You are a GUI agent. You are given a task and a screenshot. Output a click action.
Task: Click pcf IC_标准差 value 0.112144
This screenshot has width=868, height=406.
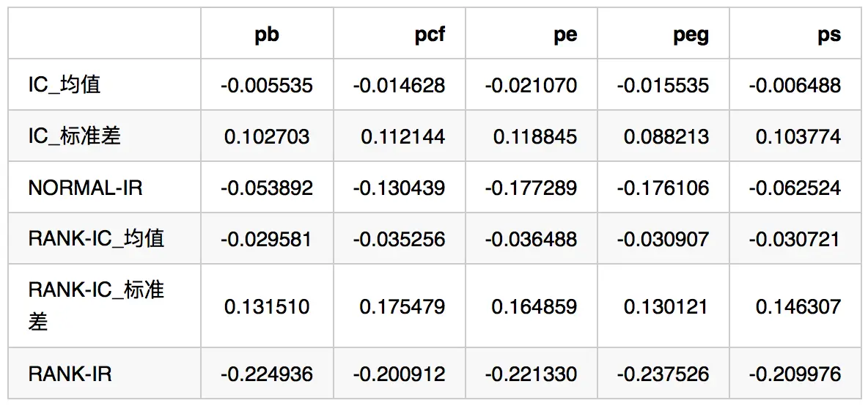pyautogui.click(x=402, y=136)
